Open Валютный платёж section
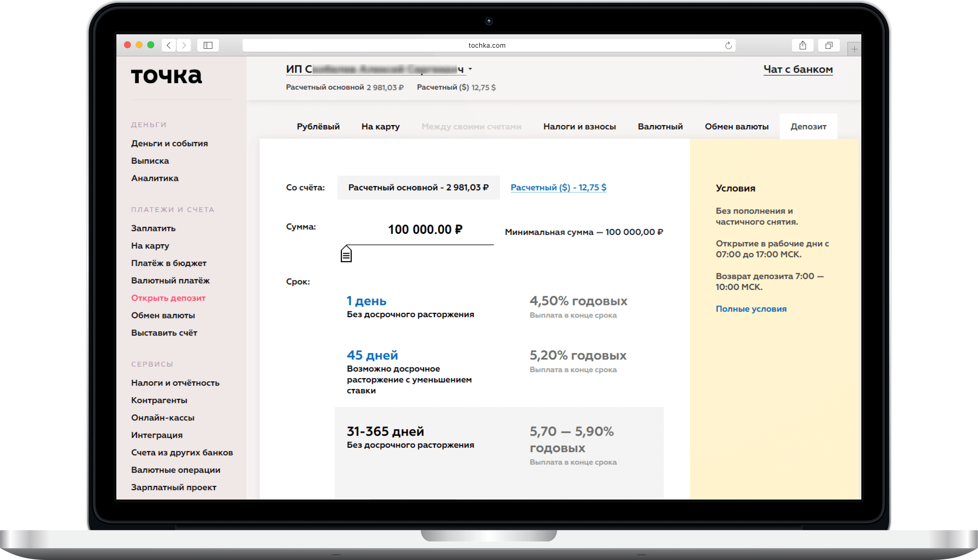Viewport: 978px width, 560px height. click(171, 280)
